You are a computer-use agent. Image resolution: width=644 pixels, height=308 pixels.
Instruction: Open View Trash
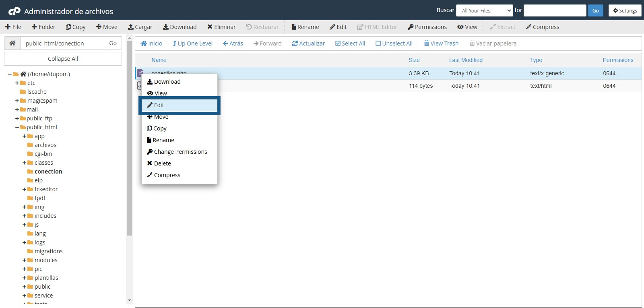[x=441, y=43]
